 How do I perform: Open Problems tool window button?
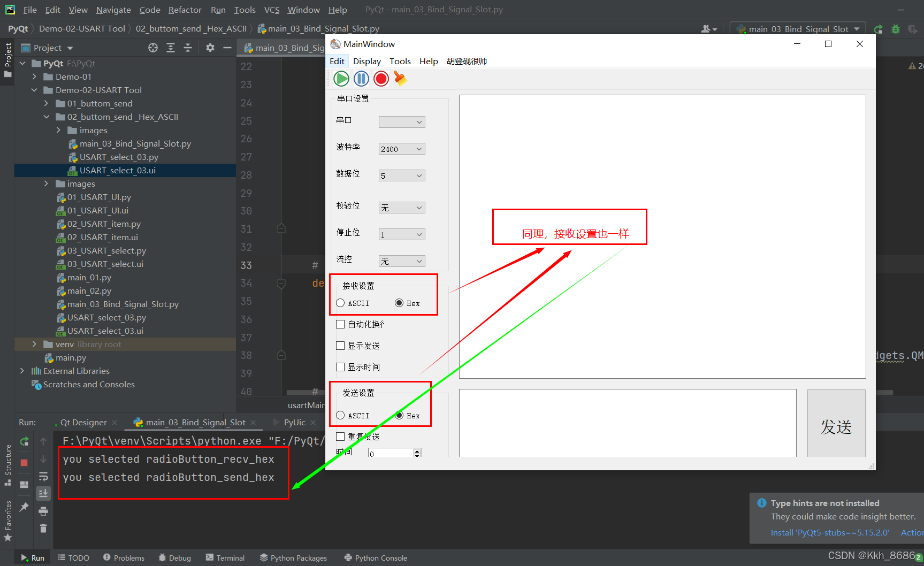(124, 558)
